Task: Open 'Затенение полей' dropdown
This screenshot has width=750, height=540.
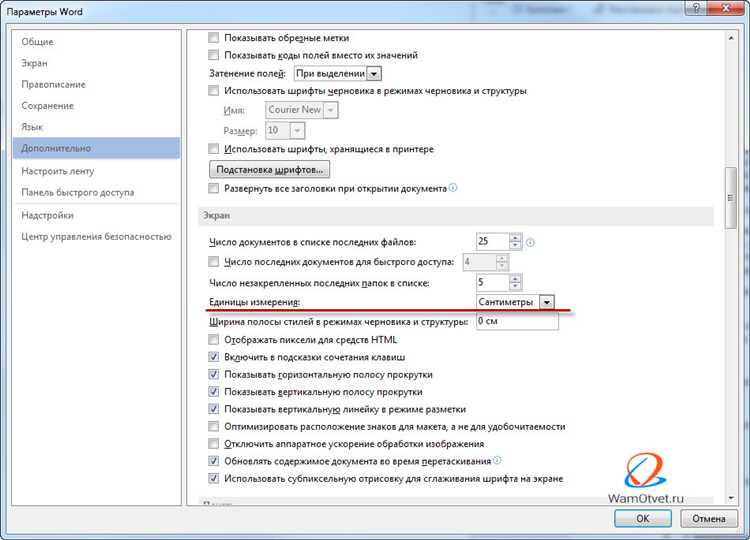Action: point(374,74)
